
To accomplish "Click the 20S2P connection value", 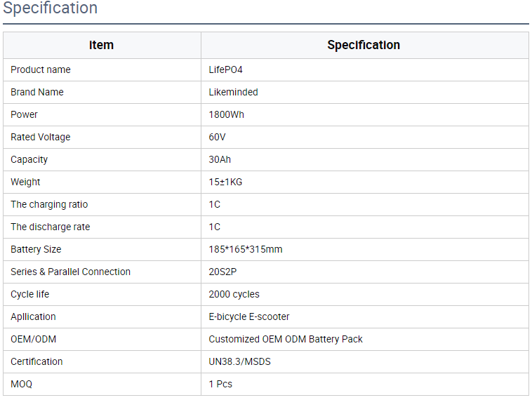I will (222, 272).
